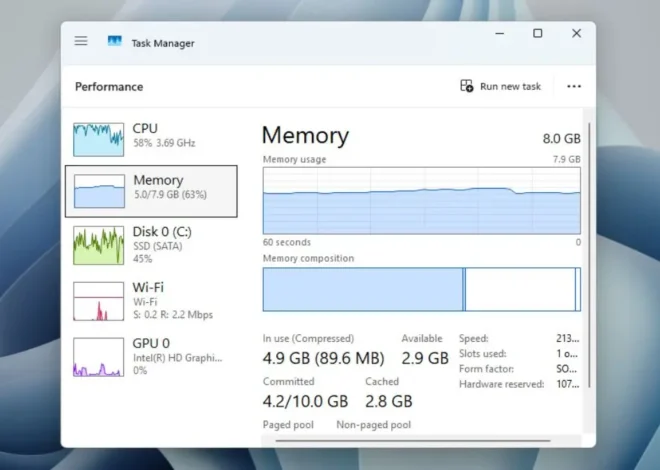Minimize the Task Manager window
The height and width of the screenshot is (470, 660).
[500, 33]
